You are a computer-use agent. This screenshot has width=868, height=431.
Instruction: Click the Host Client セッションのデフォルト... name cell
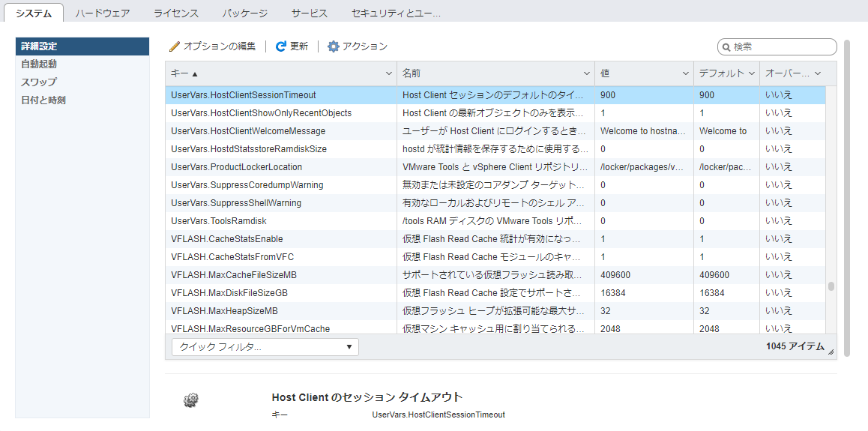click(x=495, y=95)
